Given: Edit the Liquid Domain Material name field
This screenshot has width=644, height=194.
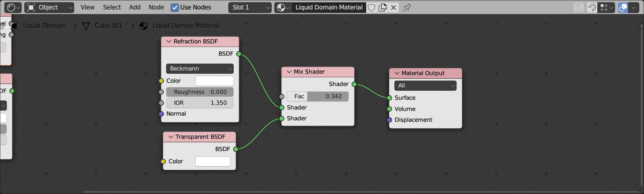Looking at the screenshot, I should [329, 7].
